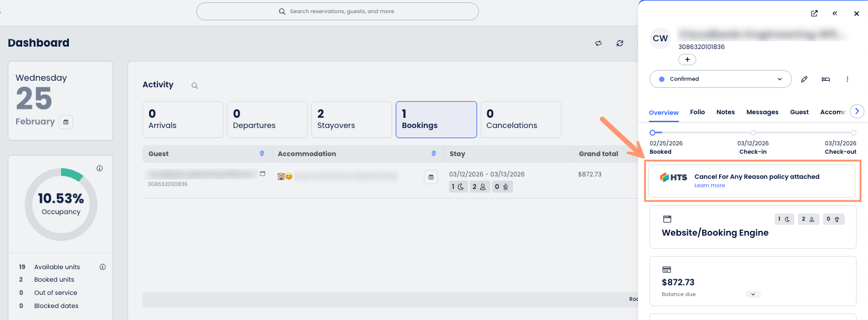Click the bed accommodation icon in panel

[825, 79]
